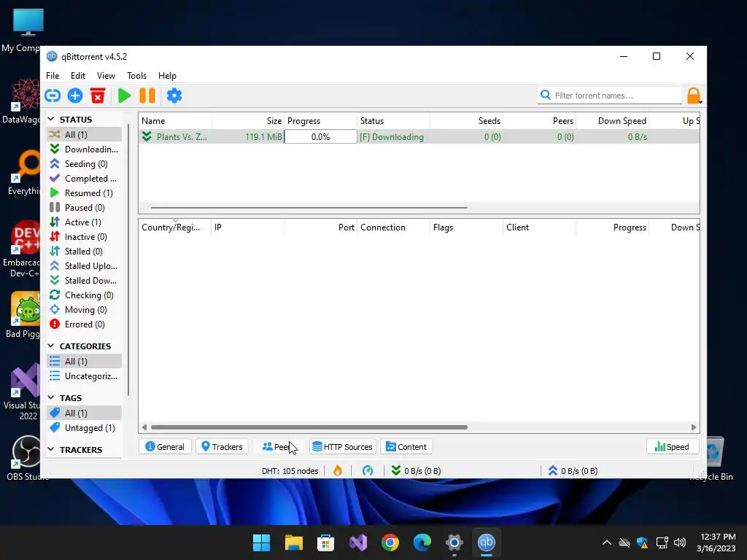Select the Seeding (0) filter
This screenshot has height=560, width=747.
click(85, 164)
